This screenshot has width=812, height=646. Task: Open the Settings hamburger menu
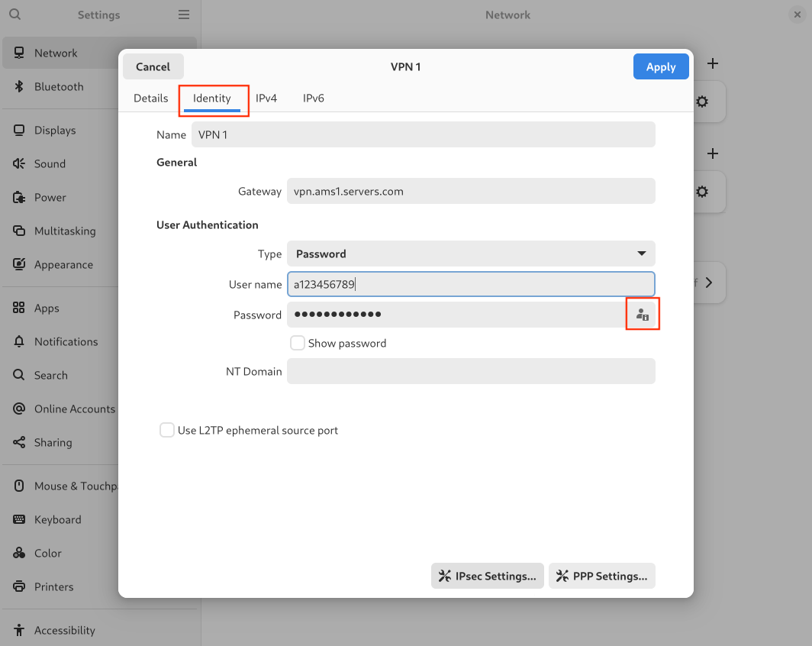[x=184, y=15]
